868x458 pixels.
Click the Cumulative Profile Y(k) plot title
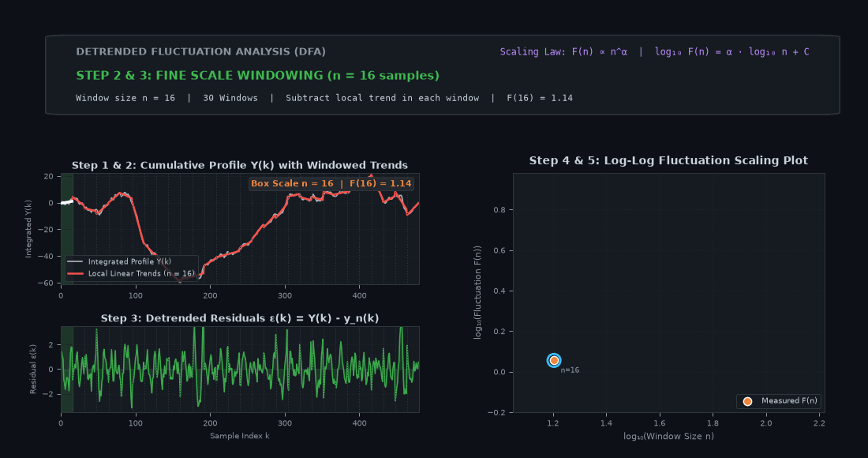[240, 165]
